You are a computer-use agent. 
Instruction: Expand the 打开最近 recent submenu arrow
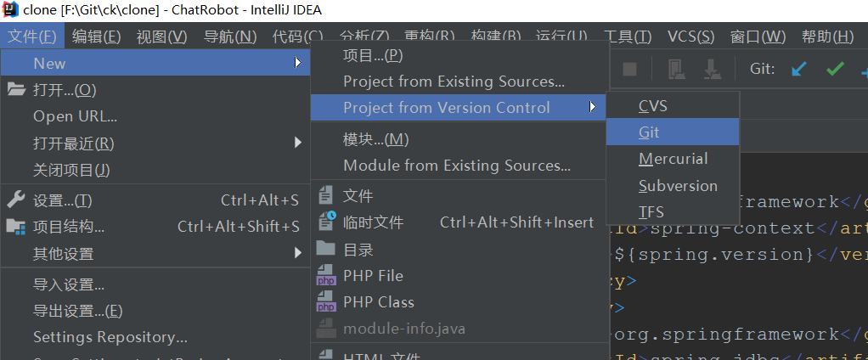pyautogui.click(x=298, y=143)
